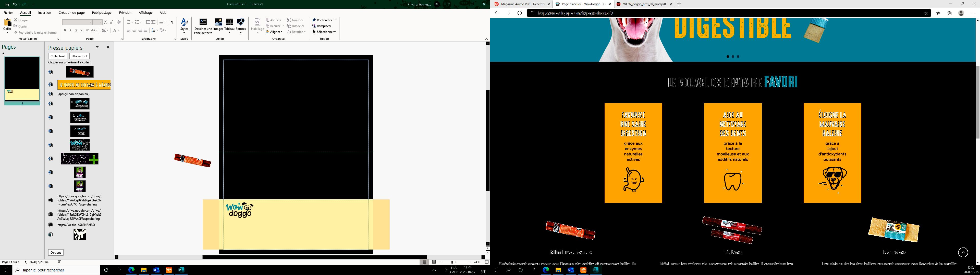Click the Coller tout button

[x=58, y=56]
